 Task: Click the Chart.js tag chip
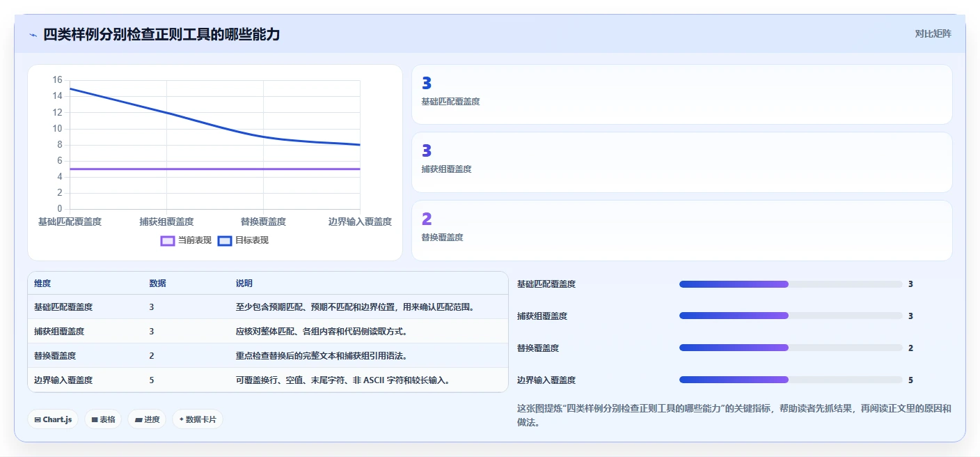tap(53, 419)
